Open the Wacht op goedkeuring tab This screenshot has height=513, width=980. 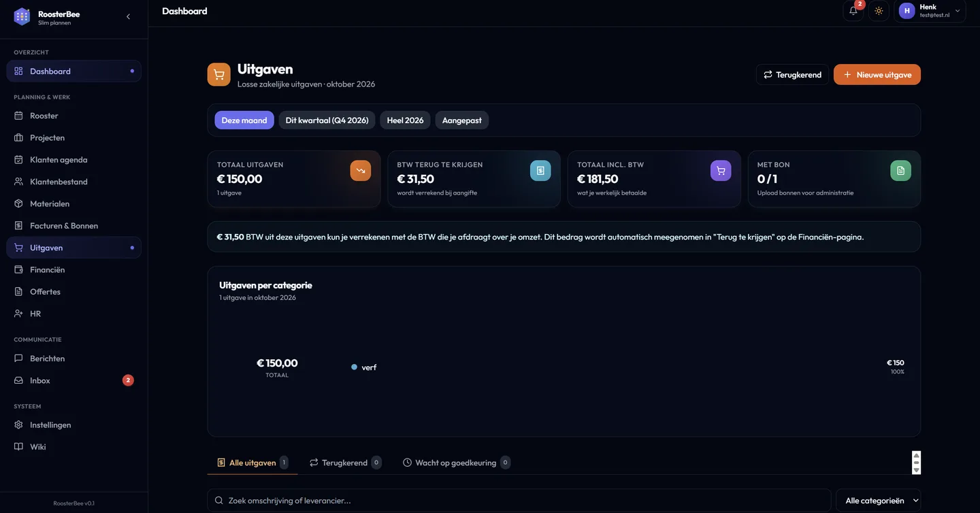456,463
